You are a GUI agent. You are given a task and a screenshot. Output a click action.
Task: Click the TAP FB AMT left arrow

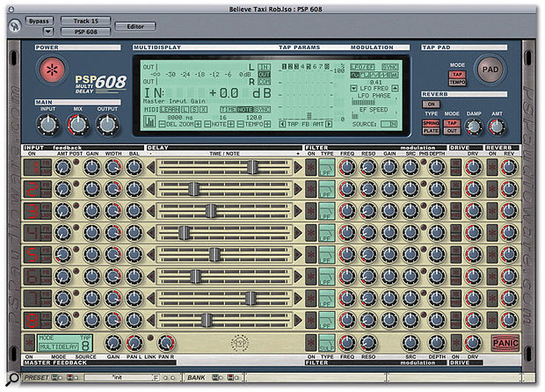(282, 124)
